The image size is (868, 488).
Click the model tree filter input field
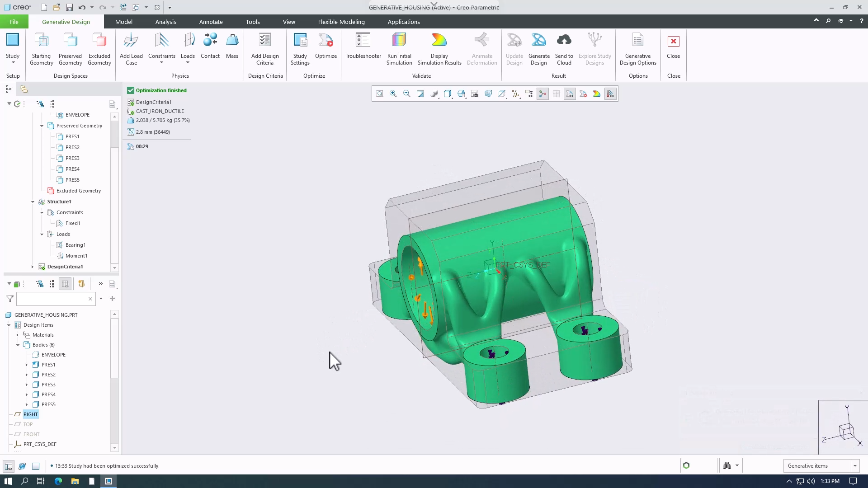pyautogui.click(x=56, y=299)
